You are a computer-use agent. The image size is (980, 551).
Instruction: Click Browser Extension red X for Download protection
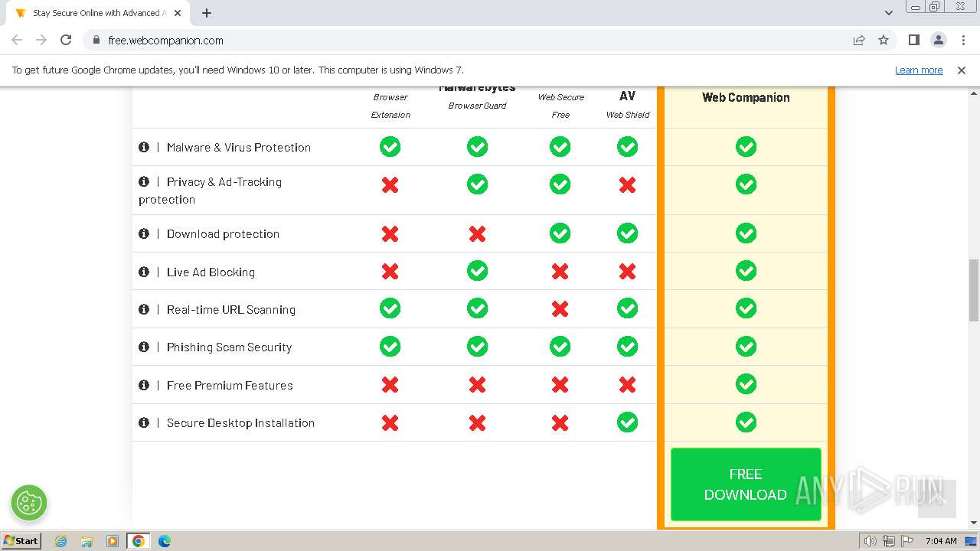(x=390, y=233)
